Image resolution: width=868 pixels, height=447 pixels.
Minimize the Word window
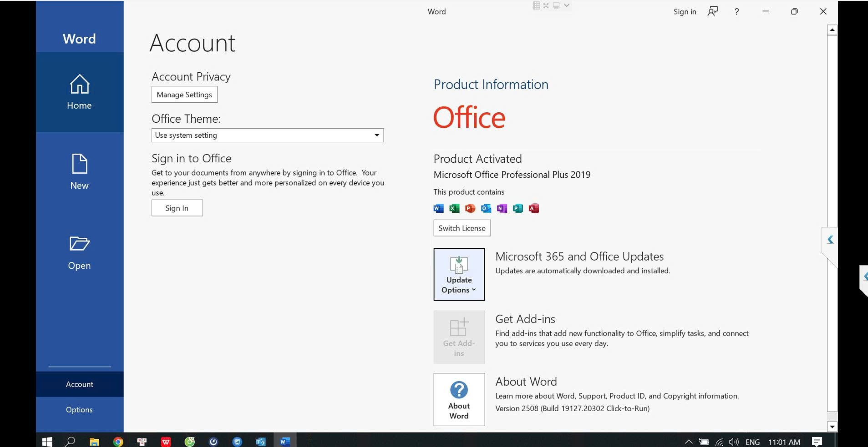coord(766,12)
